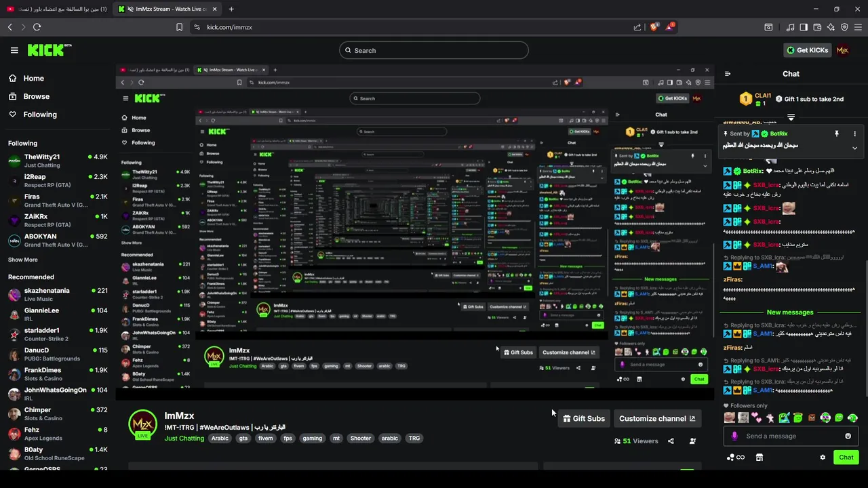Open three-dot options on pinned message
Viewport: 868px width, 488px height.
coord(854,134)
